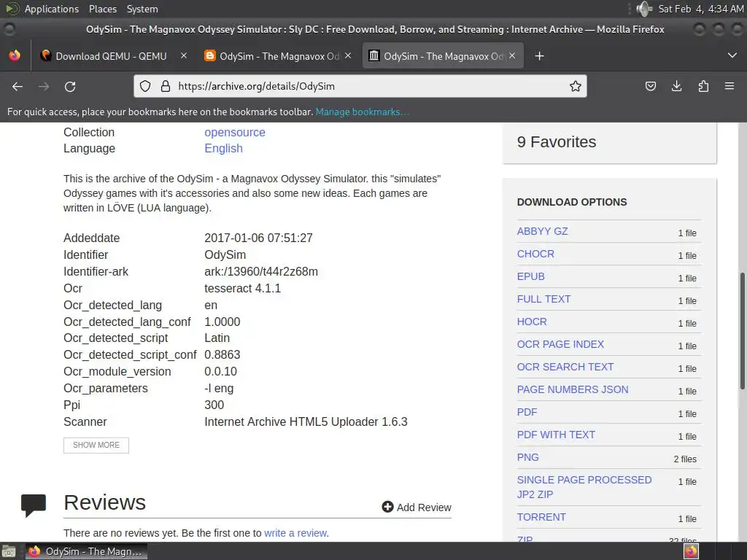Open the System menu
The width and height of the screenshot is (747, 560).
coord(142,9)
